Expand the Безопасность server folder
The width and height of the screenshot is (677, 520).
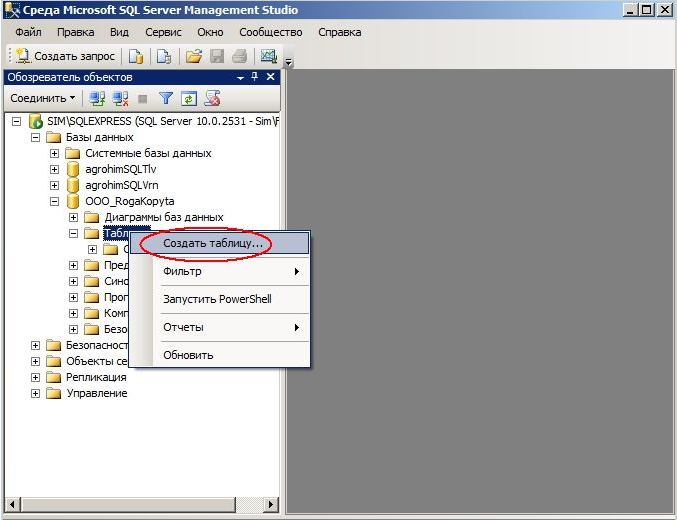click(35, 346)
